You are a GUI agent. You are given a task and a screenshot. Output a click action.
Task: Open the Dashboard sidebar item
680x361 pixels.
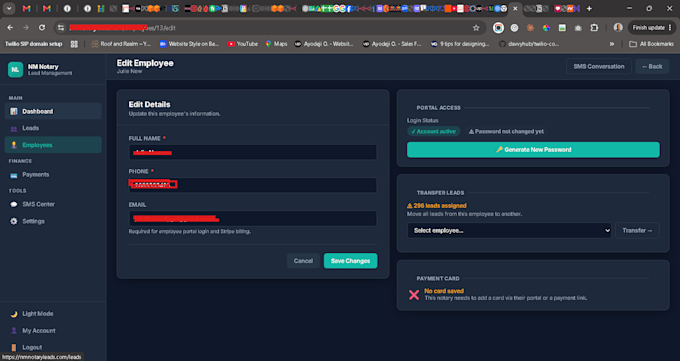coord(53,111)
